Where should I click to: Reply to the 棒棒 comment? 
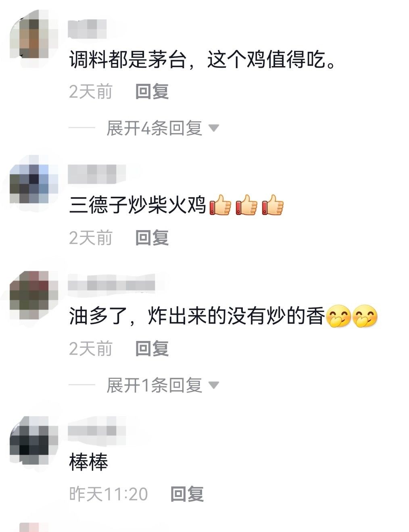click(187, 494)
